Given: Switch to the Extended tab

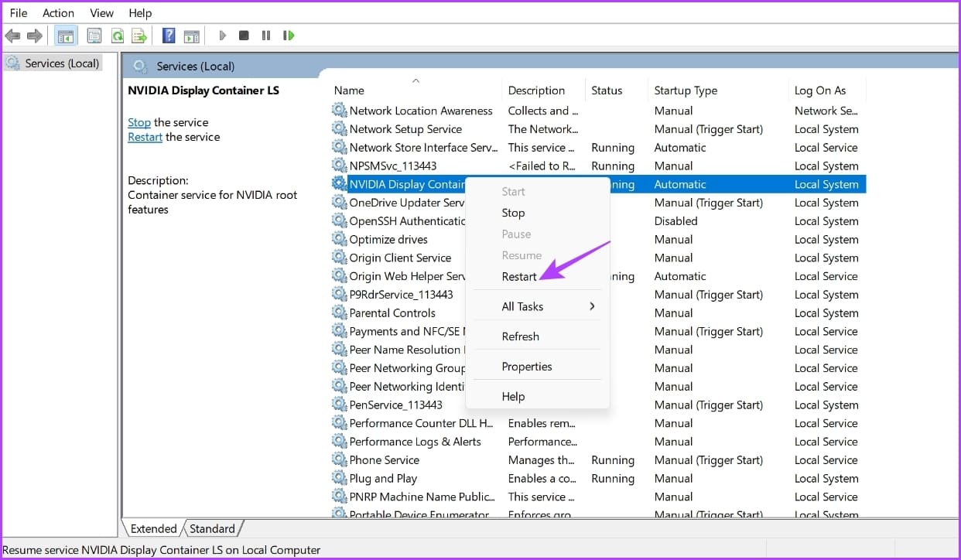Looking at the screenshot, I should [153, 529].
